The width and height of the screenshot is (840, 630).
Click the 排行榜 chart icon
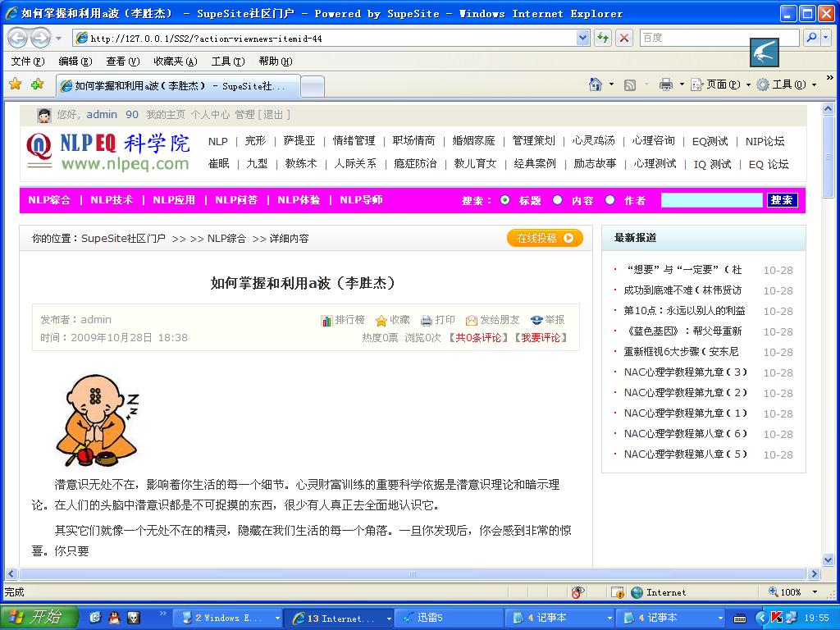pos(326,321)
